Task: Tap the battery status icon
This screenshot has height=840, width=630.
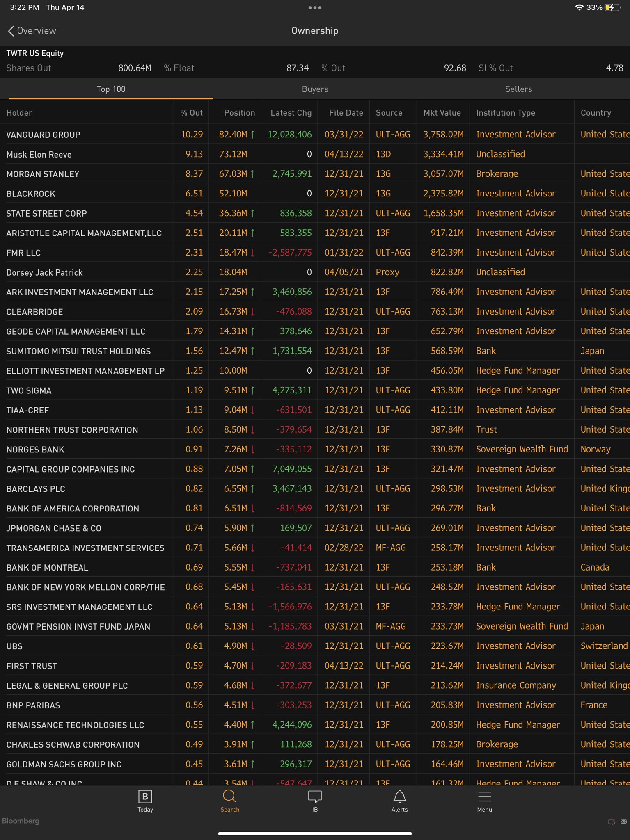Action: click(612, 7)
